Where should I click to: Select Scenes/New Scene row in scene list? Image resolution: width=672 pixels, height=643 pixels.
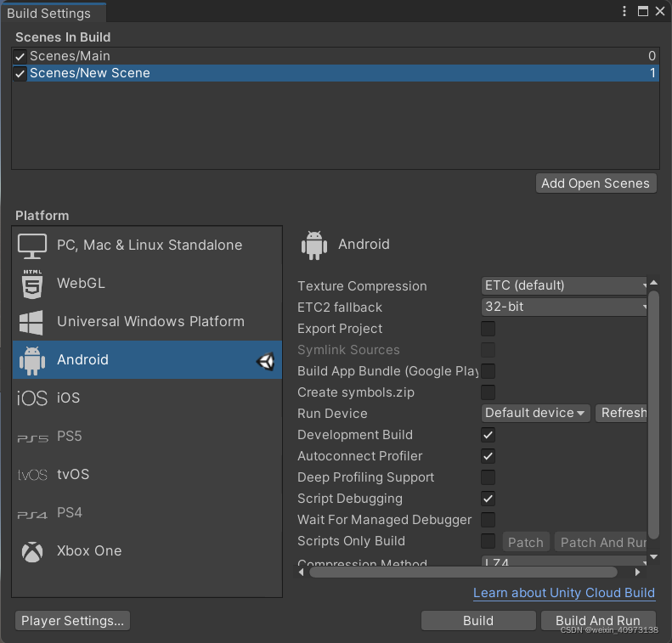[336, 73]
